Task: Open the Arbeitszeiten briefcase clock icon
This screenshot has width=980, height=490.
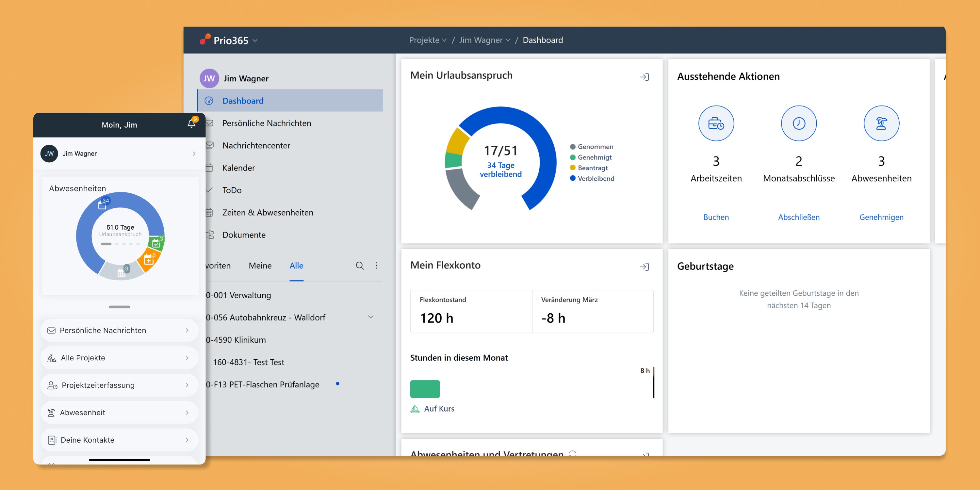Action: pyautogui.click(x=716, y=123)
